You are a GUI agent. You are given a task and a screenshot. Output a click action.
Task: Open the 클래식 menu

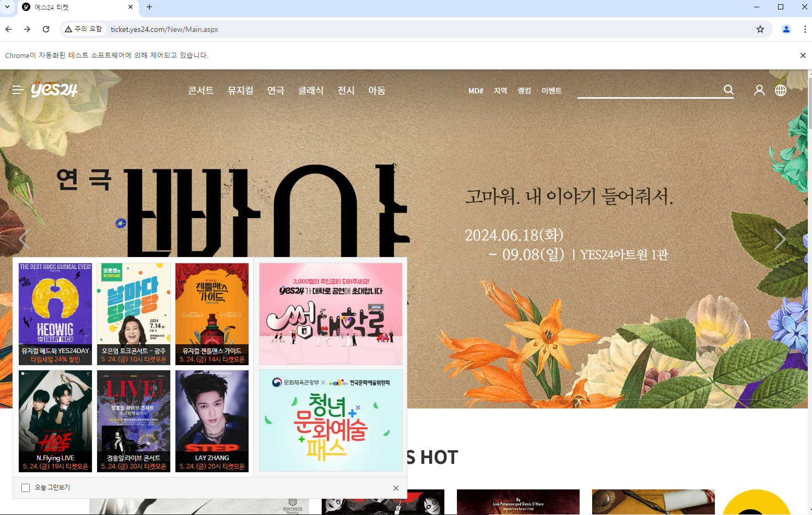(x=311, y=90)
